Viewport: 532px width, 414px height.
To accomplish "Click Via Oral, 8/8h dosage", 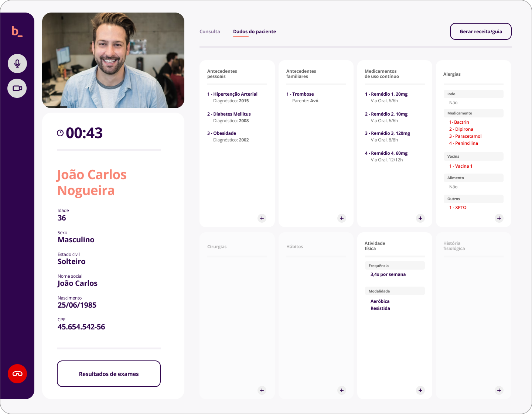I will pos(384,140).
